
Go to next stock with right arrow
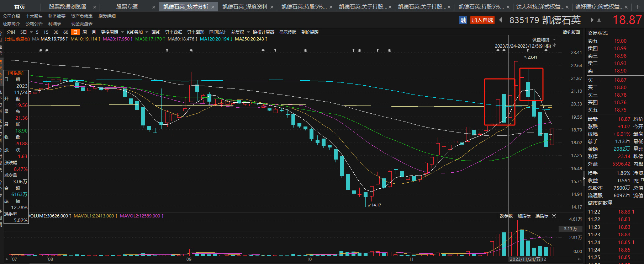[x=592, y=20]
